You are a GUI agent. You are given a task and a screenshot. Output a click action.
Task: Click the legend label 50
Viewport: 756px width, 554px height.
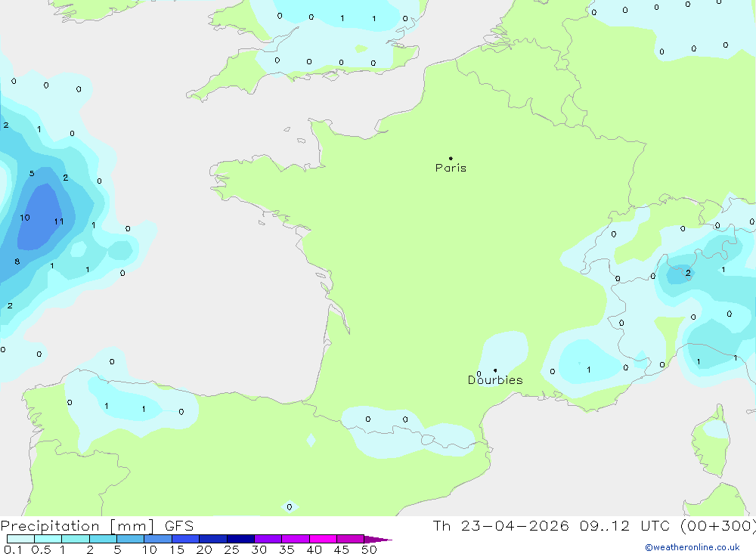point(369,549)
